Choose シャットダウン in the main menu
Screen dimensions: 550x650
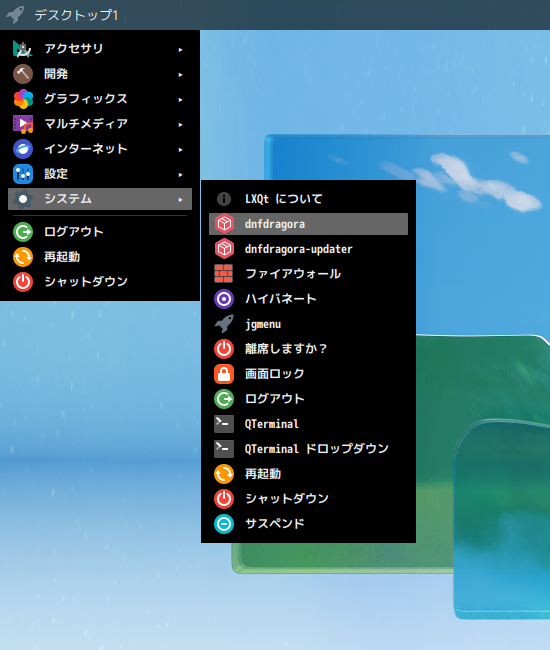tap(100, 282)
